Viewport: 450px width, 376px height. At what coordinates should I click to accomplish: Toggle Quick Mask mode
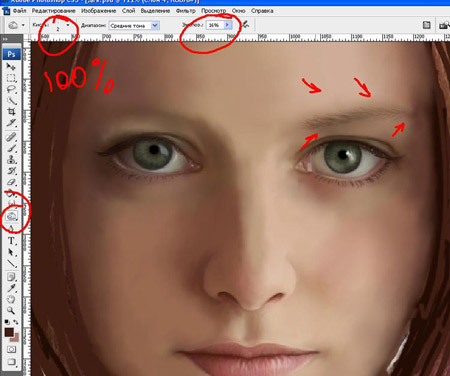[11, 349]
